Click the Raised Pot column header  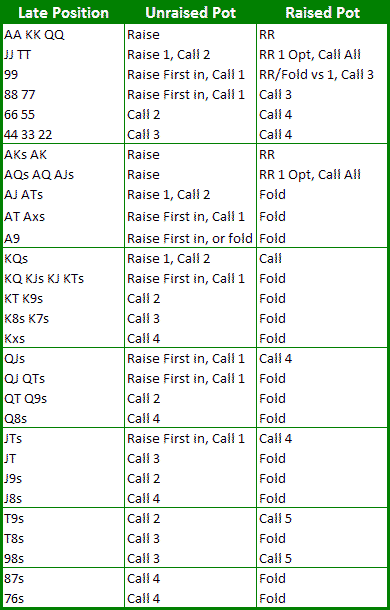tap(323, 13)
